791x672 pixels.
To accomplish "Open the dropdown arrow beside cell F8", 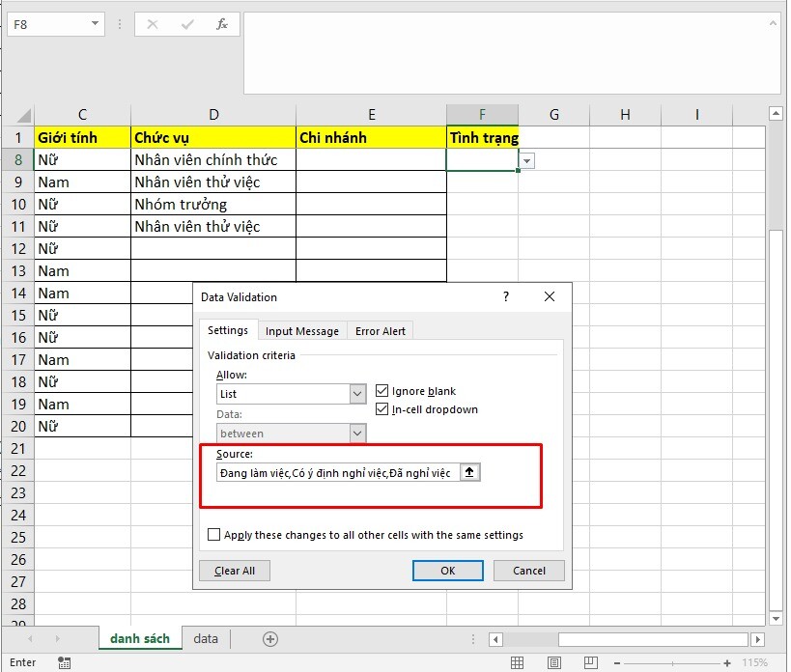I will pyautogui.click(x=526, y=161).
